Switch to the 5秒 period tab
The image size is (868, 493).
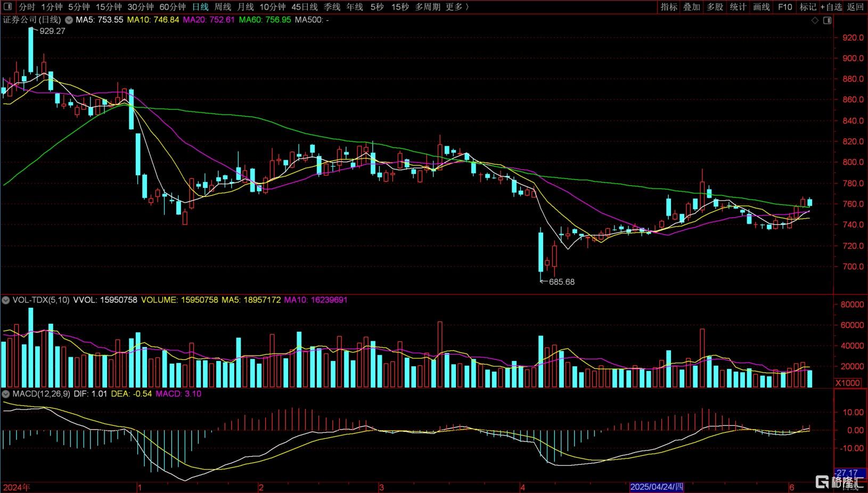pos(377,7)
